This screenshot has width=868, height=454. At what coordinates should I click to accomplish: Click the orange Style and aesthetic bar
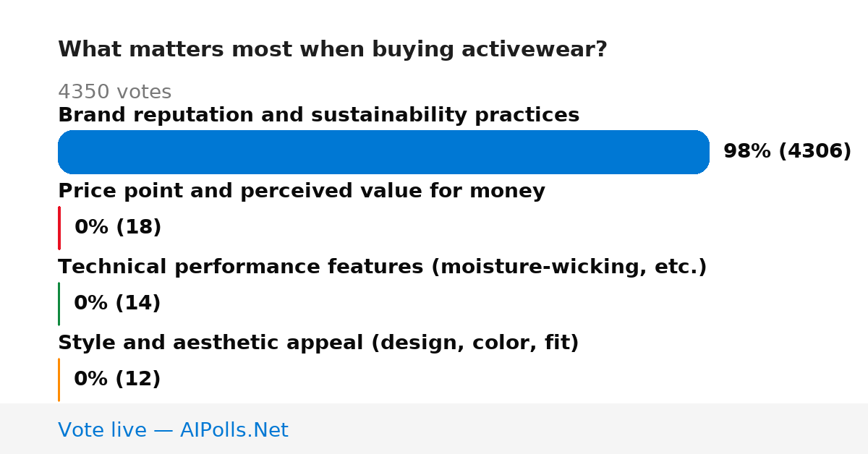click(x=59, y=380)
